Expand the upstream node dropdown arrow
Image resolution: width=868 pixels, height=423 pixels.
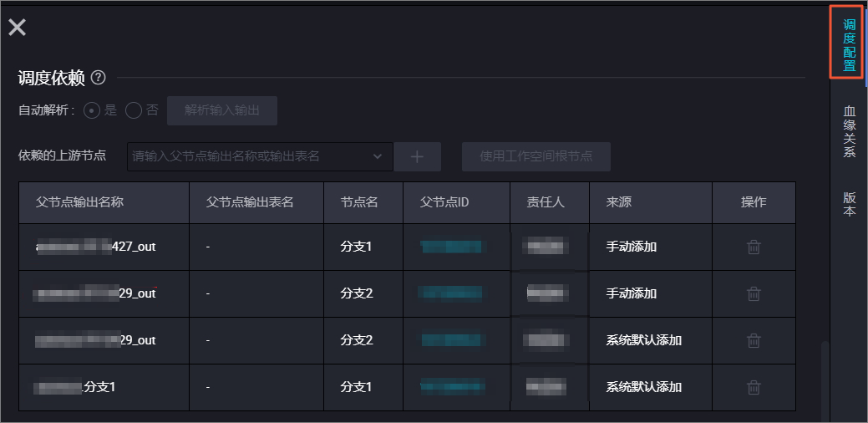pyautogui.click(x=378, y=156)
